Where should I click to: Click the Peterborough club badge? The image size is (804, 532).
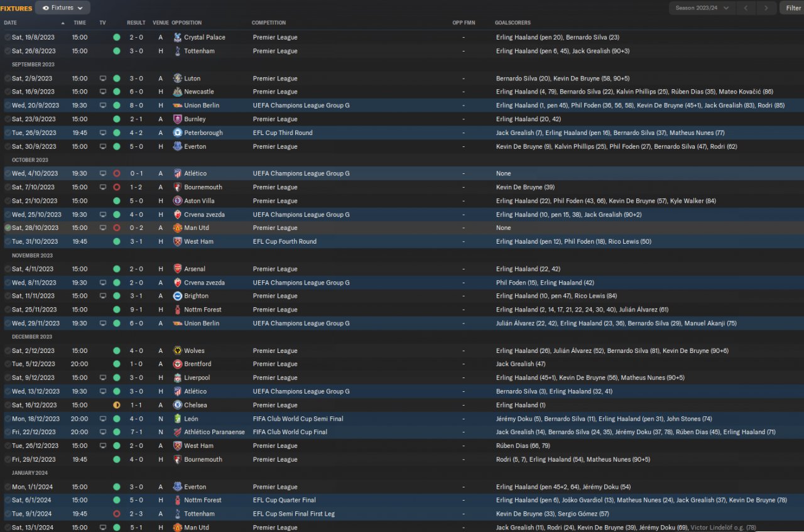coord(178,133)
